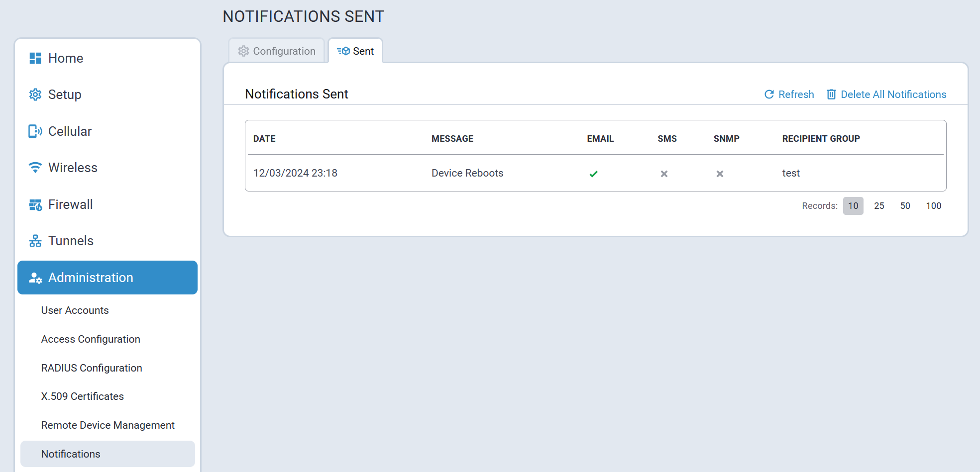Show 100 records per page
The width and height of the screenshot is (980, 472).
[x=933, y=206]
